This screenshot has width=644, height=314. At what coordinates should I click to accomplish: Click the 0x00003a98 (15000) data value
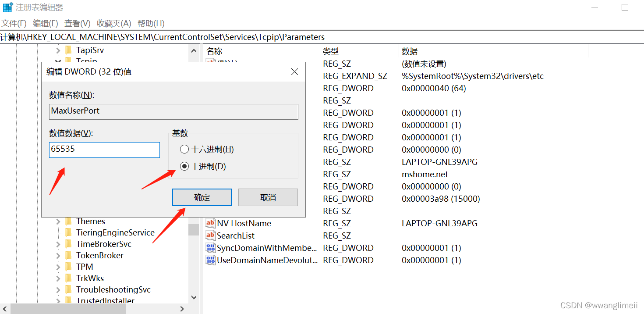coord(441,199)
